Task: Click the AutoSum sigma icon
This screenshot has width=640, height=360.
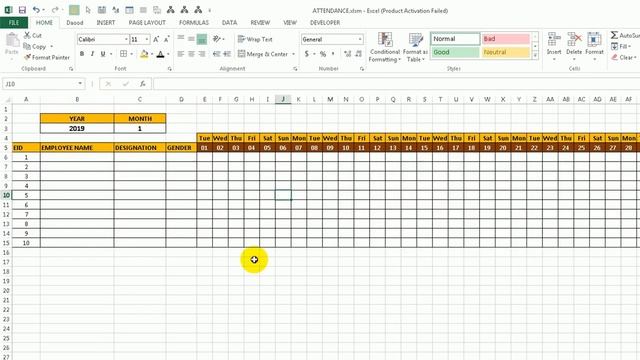Action: click(x=614, y=36)
